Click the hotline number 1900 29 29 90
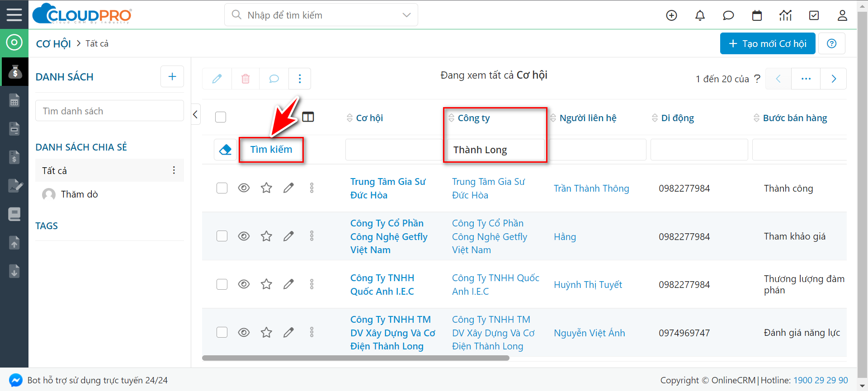This screenshot has width=868, height=391. (x=821, y=380)
